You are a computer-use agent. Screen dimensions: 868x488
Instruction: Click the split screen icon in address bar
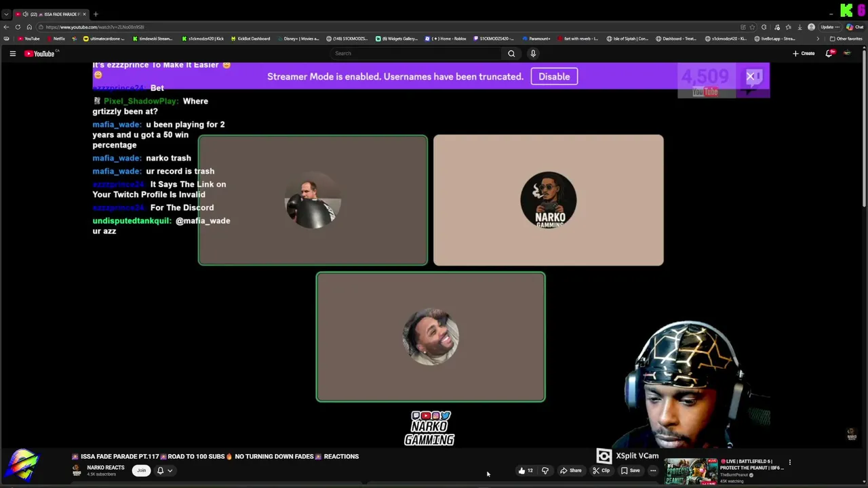pos(743,27)
